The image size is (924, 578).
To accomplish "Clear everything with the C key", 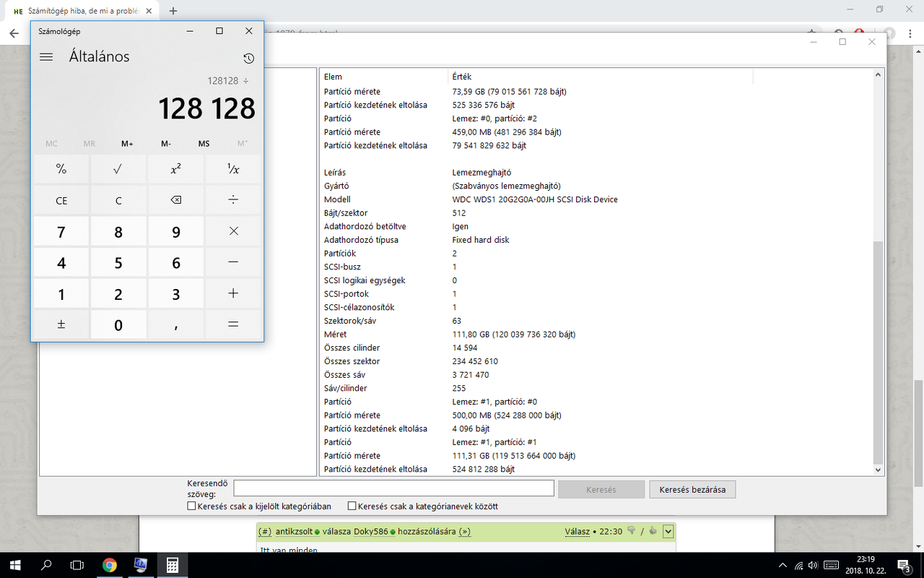I will (x=118, y=200).
